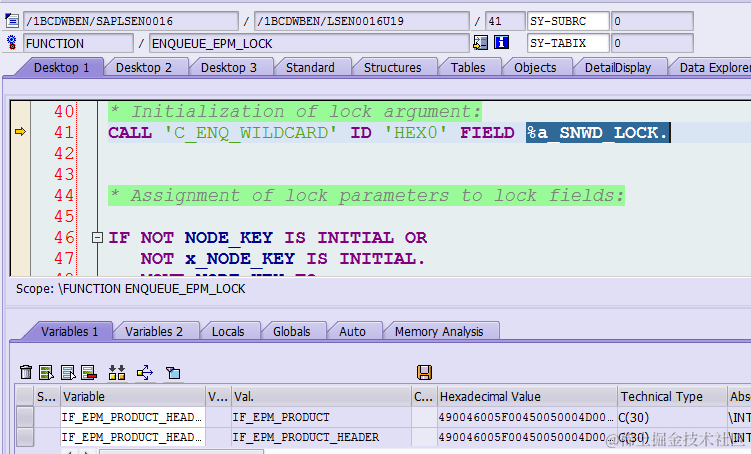Select the Variables 2 tab
Image resolution: width=751 pixels, height=454 pixels.
154,331
